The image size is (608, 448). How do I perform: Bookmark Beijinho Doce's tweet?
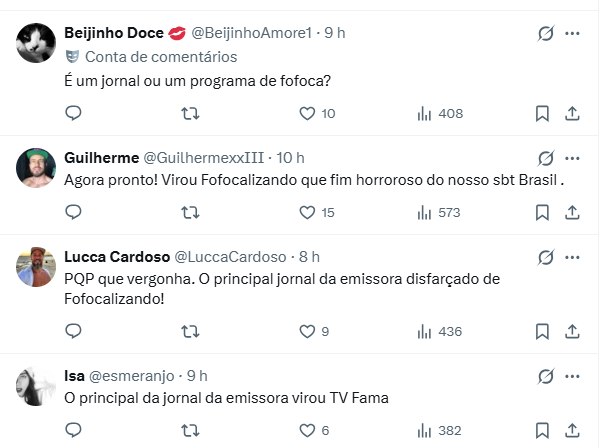542,114
